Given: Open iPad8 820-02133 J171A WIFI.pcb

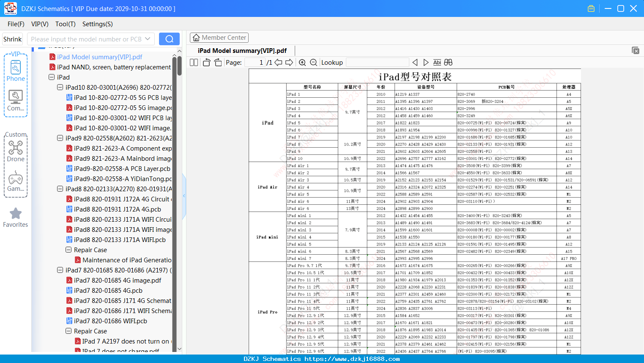Looking at the screenshot, I should (x=120, y=240).
